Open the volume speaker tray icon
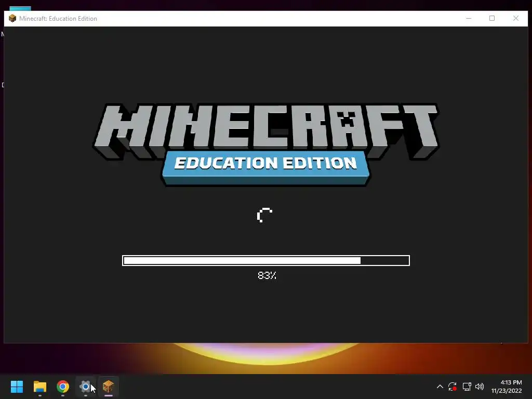 coord(480,387)
